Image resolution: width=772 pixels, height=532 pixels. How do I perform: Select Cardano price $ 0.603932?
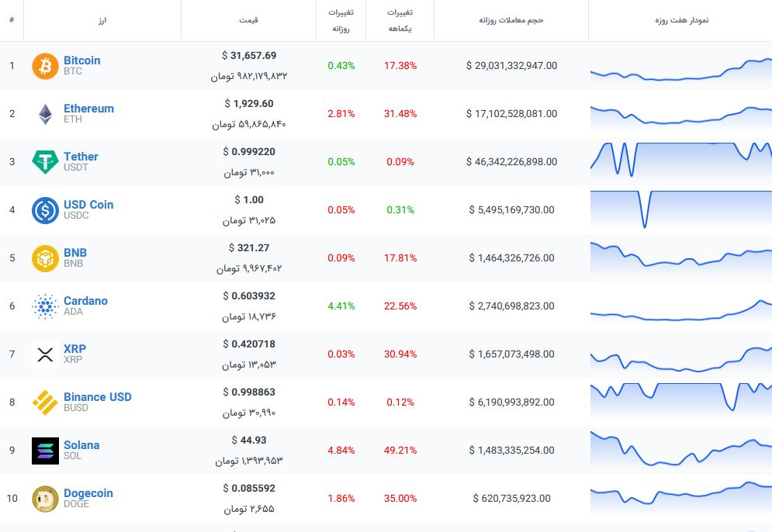pyautogui.click(x=248, y=295)
